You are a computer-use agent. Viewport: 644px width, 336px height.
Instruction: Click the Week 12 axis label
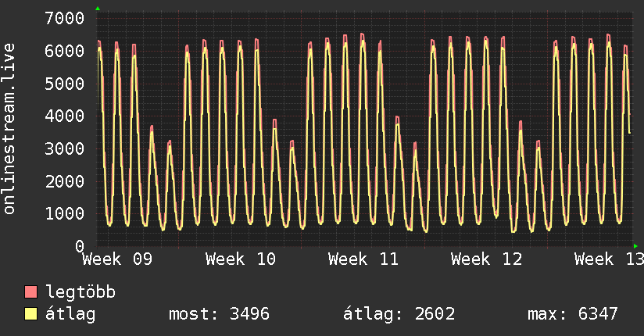point(487,259)
